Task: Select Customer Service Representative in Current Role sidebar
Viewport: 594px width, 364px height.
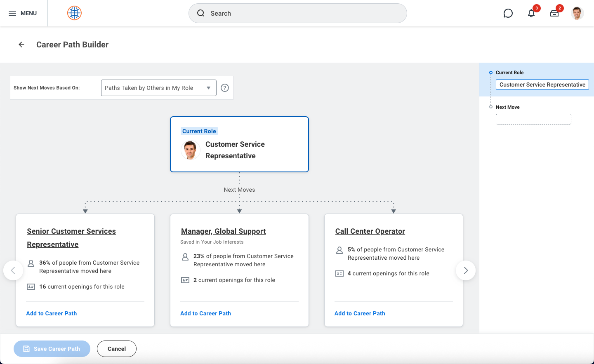Action: tap(542, 85)
